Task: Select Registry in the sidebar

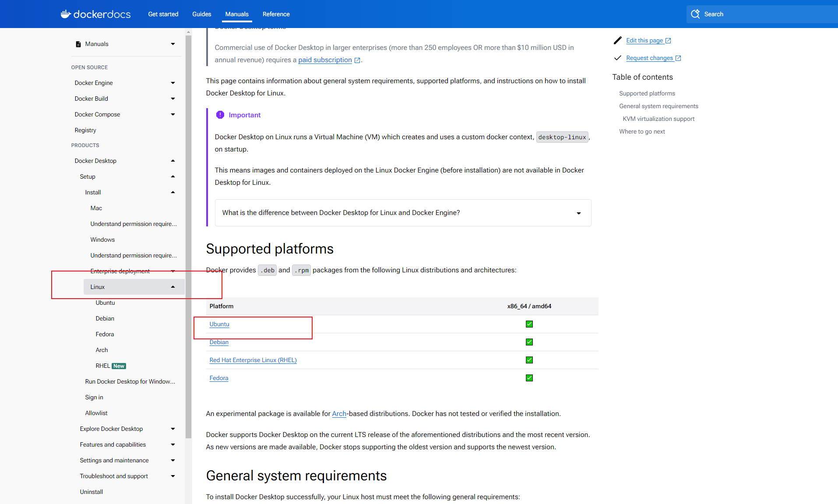Action: tap(85, 130)
